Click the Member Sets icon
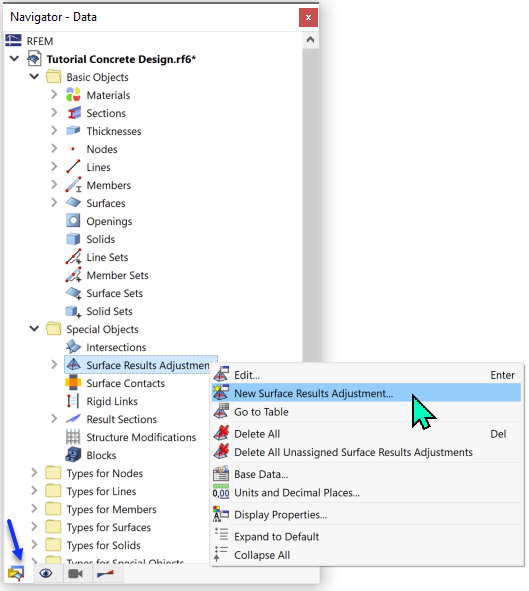This screenshot has width=529, height=591. (x=73, y=275)
